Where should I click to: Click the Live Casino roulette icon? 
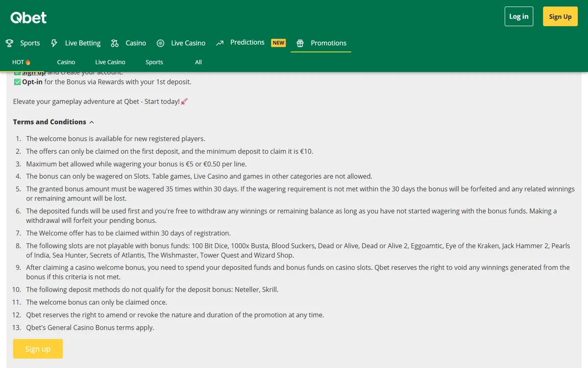[160, 43]
